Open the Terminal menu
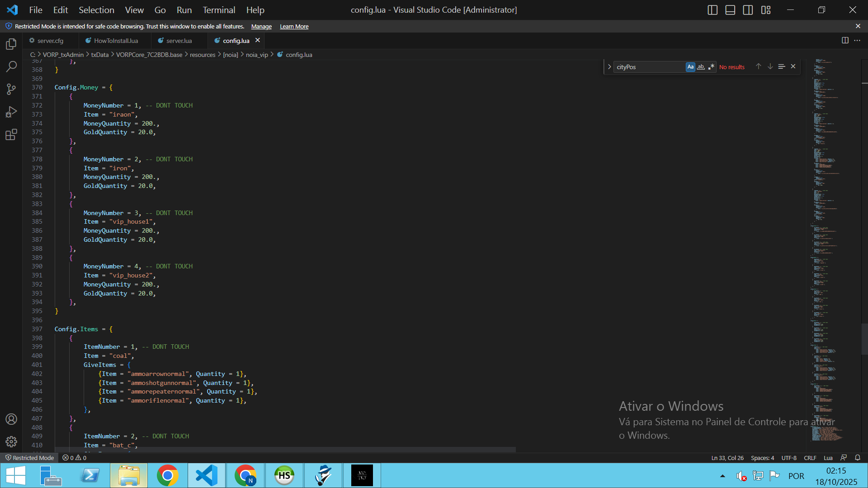The image size is (868, 488). (218, 10)
